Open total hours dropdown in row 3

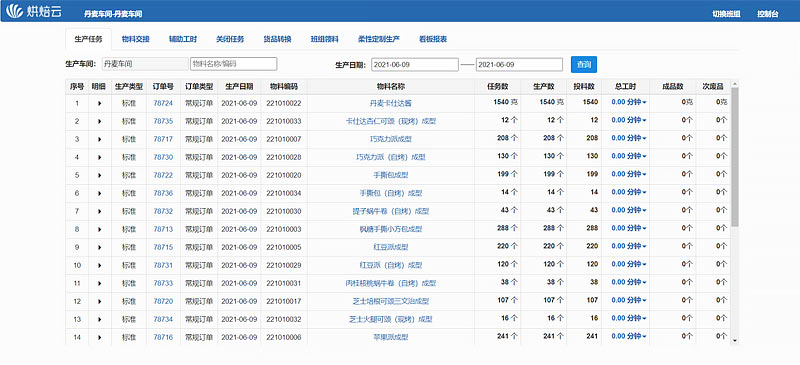click(x=629, y=138)
